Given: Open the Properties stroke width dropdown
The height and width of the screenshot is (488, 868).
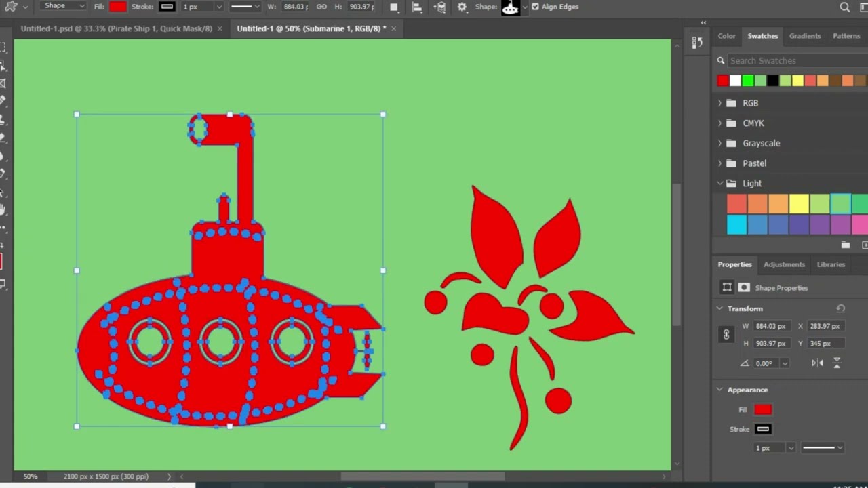Looking at the screenshot, I should (791, 448).
